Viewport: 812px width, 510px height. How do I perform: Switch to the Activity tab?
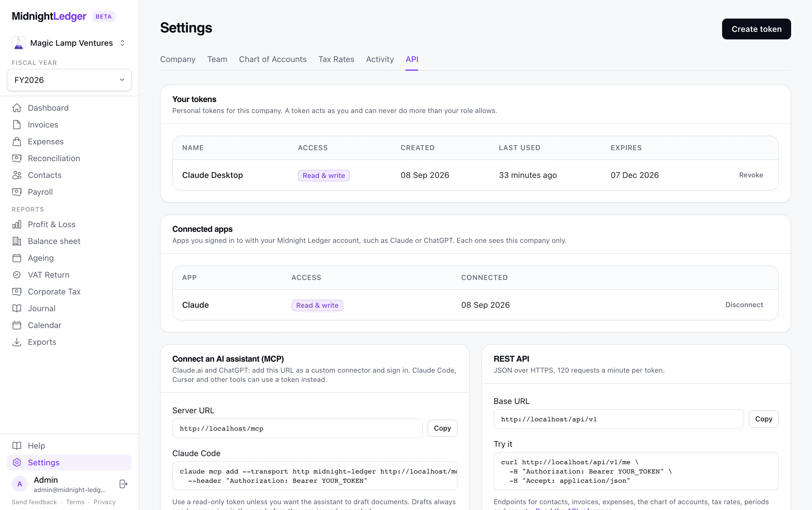coord(380,59)
